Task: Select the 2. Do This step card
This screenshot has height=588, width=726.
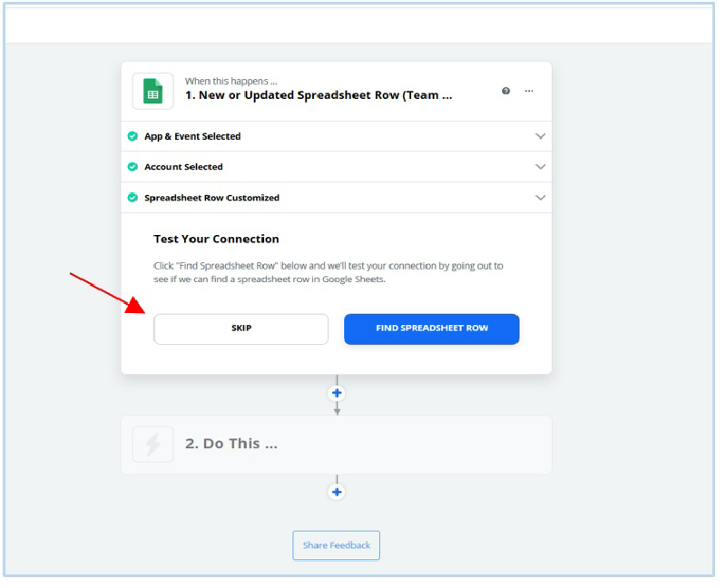Action: click(336, 445)
